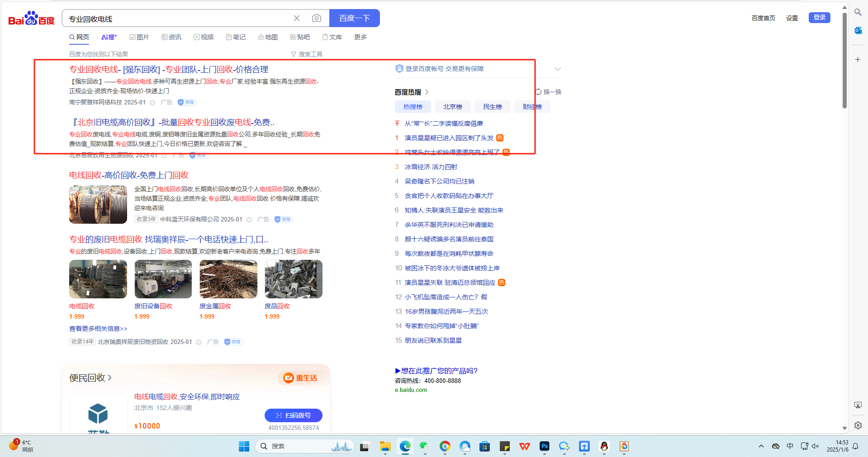The height and width of the screenshot is (457, 868).
Task: Expand the login notice chevron
Action: (557, 69)
